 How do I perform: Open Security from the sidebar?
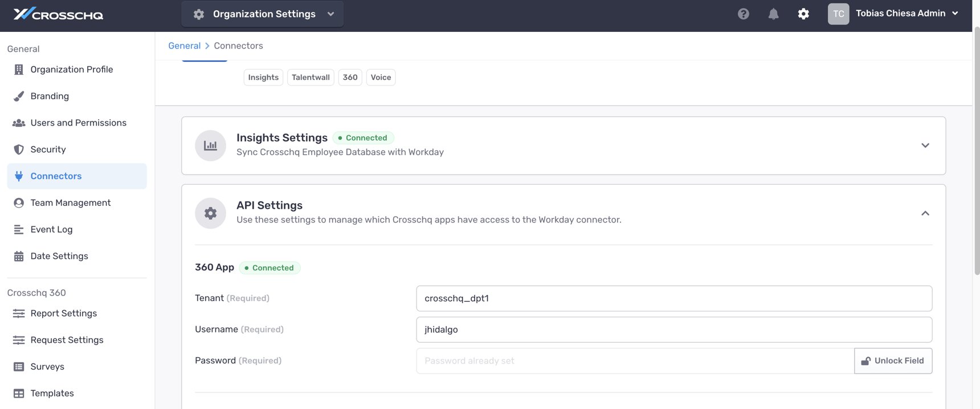pos(48,149)
